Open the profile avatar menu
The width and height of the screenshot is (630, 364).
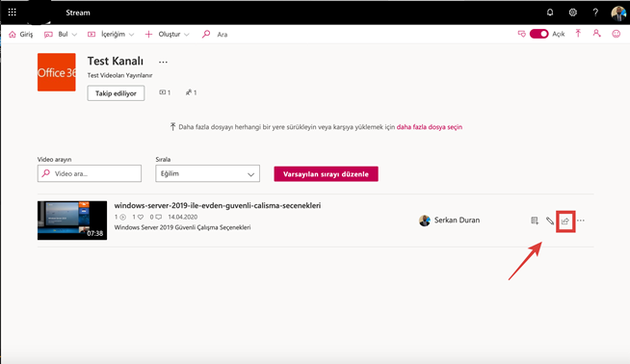coord(618,13)
